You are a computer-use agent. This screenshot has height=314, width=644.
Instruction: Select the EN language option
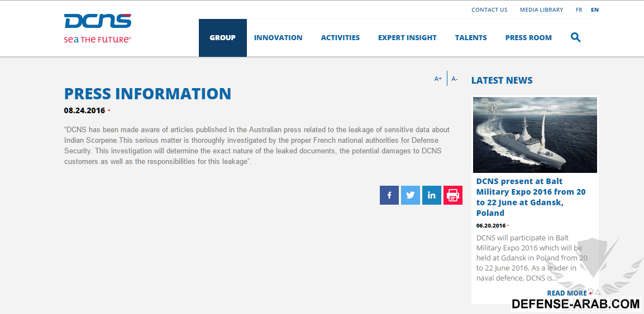coord(595,10)
